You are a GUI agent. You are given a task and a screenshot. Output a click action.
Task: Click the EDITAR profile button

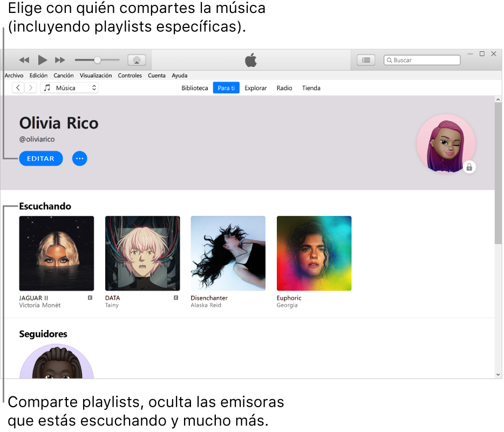click(x=40, y=158)
